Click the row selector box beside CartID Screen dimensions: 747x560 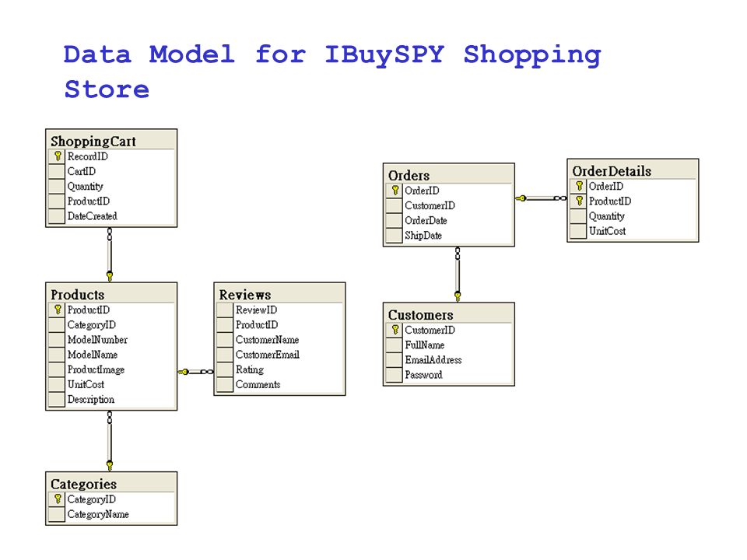click(x=56, y=171)
